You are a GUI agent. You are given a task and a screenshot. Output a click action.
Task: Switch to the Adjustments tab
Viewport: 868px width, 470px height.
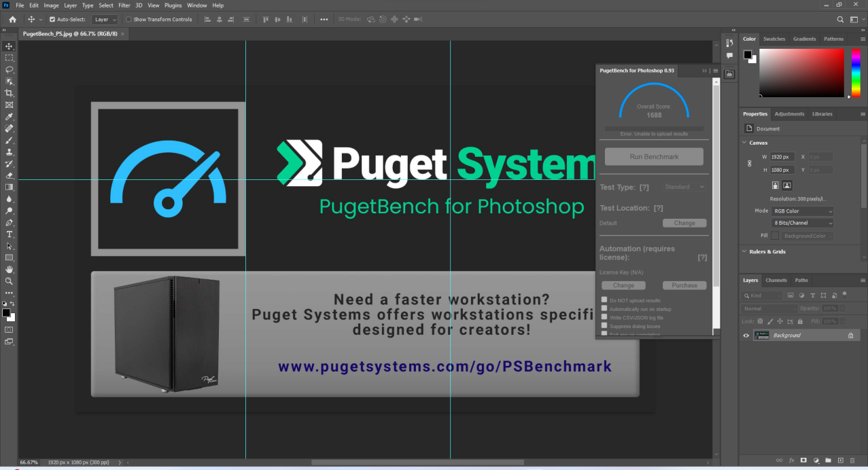click(789, 113)
